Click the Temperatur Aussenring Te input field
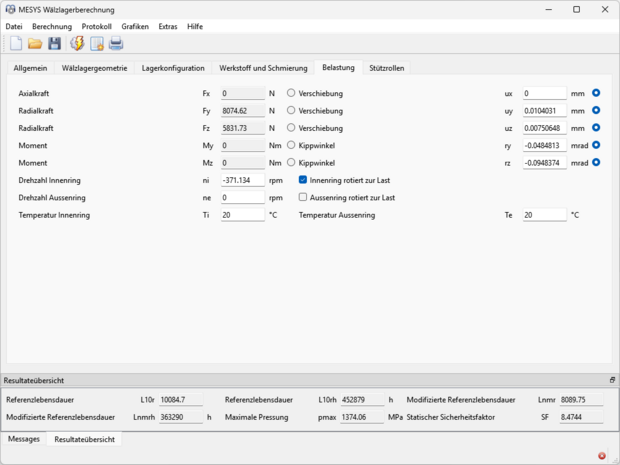This screenshot has width=620, height=465. (x=544, y=215)
